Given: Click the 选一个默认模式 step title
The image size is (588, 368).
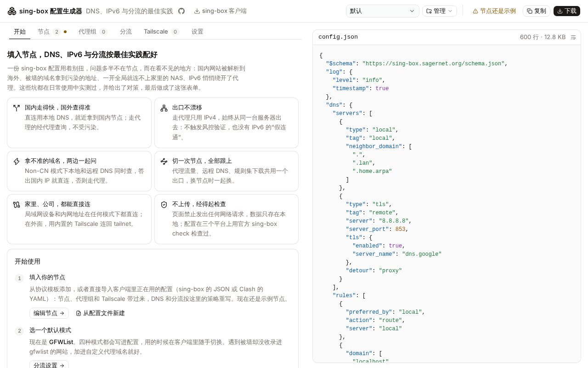Looking at the screenshot, I should pos(50,330).
